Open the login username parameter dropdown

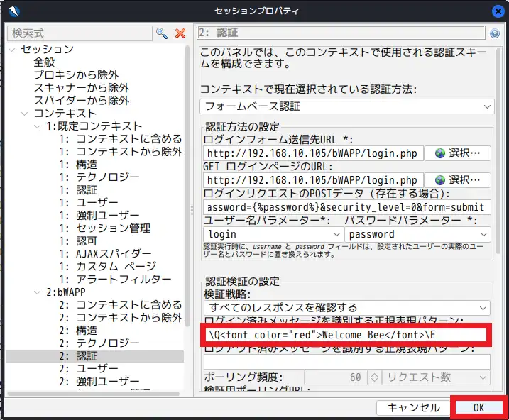(x=273, y=234)
